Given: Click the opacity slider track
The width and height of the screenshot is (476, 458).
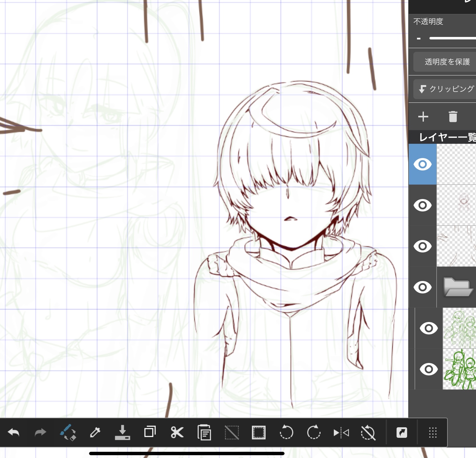Looking at the screenshot, I should [452, 38].
